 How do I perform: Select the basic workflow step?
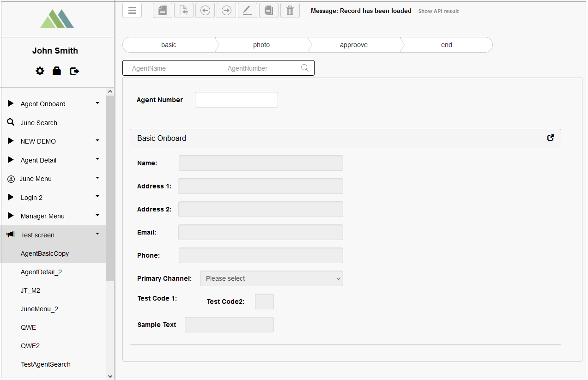[169, 45]
